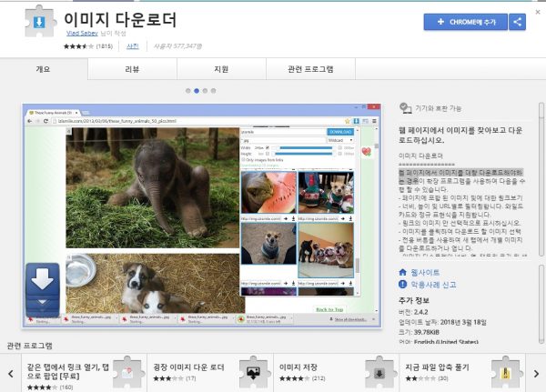Viewport: 546px width, 392px height.
Task: Click the puzzle icon of 같은 탭에서 링크 열기
Action: (x=128, y=372)
